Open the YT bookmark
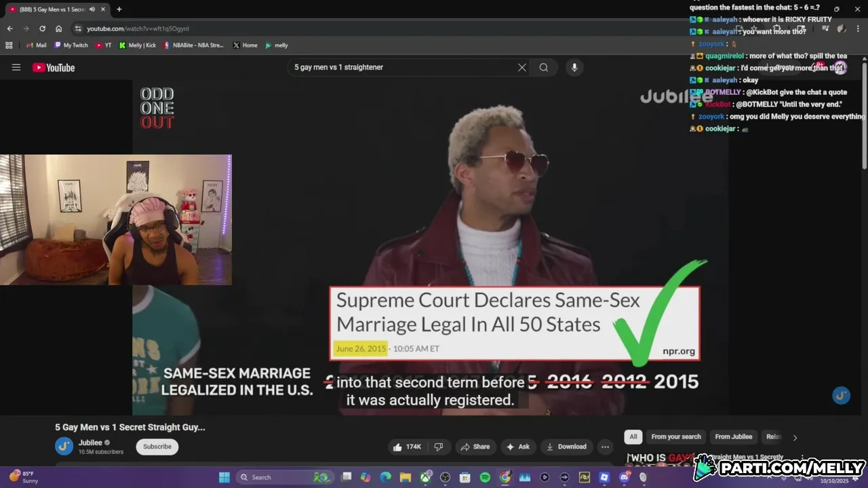868x488 pixels. [104, 45]
